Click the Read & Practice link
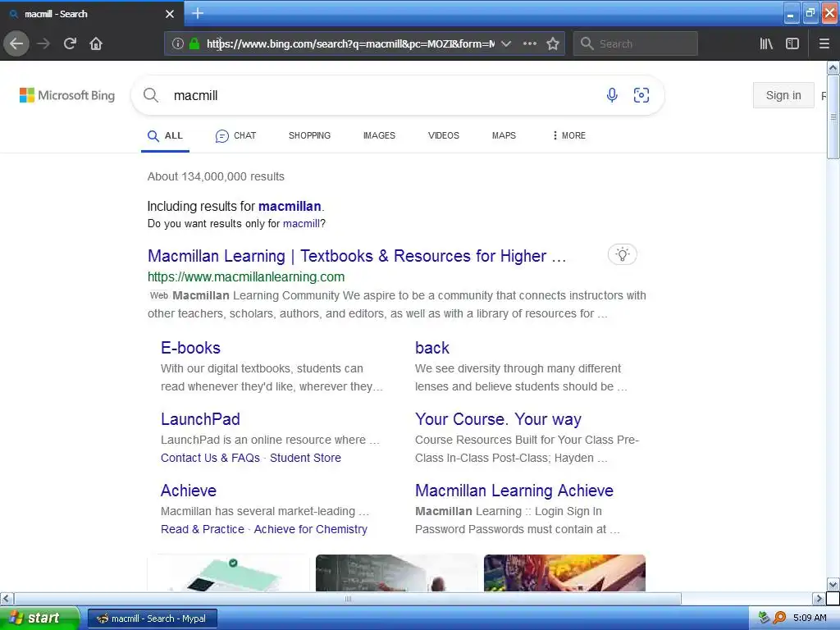This screenshot has width=840, height=630. pos(203,529)
